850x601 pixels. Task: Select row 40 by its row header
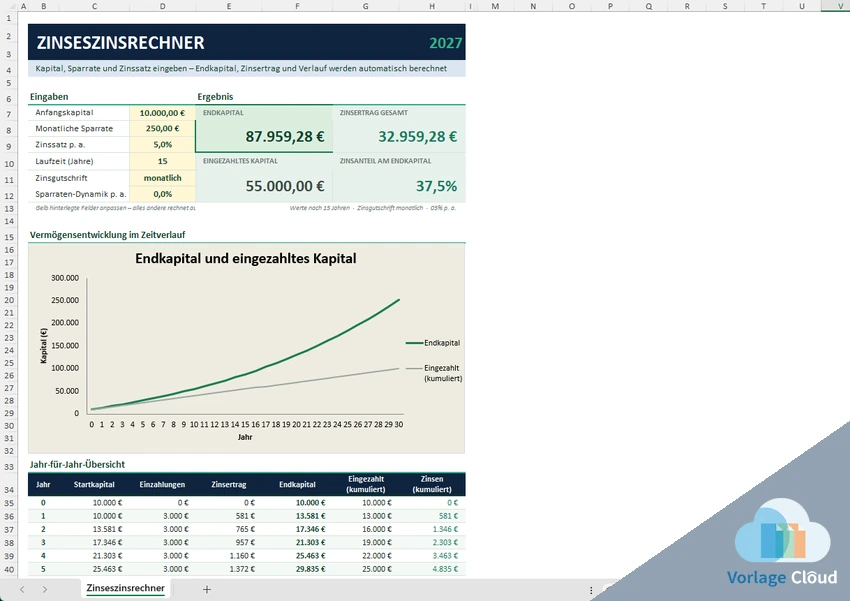[9, 569]
